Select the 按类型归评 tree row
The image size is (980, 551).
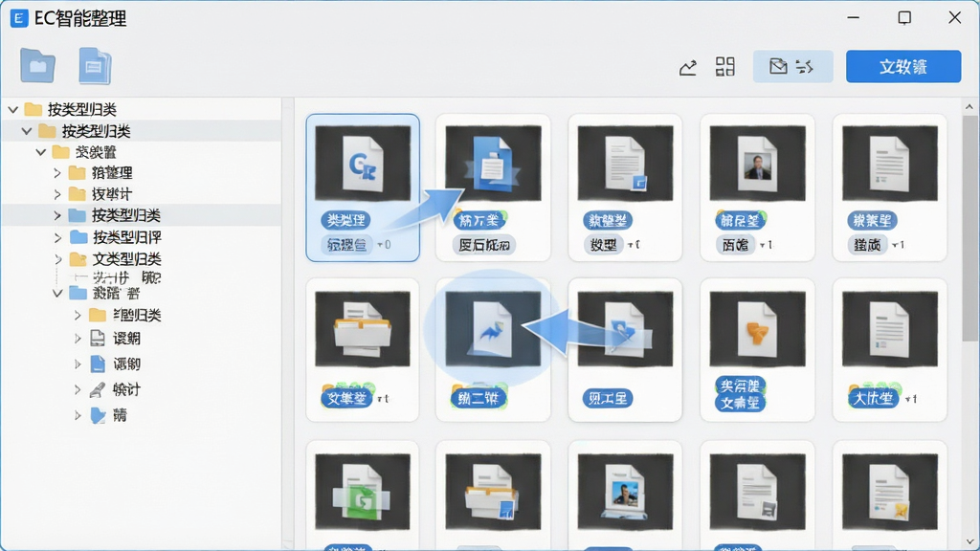point(142,237)
